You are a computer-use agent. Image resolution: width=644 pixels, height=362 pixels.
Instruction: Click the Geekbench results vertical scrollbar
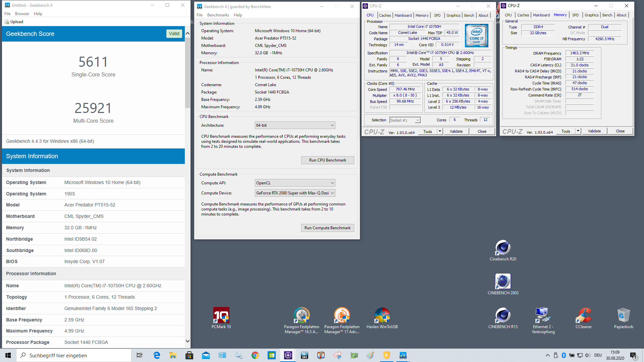pos(187,72)
